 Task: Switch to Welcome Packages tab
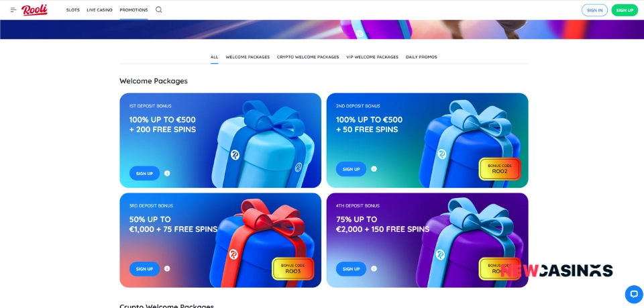248,57
